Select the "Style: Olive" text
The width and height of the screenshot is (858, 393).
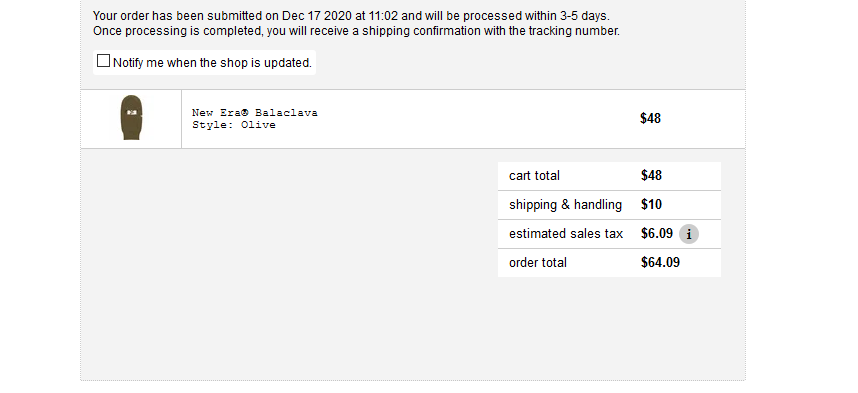pyautogui.click(x=234, y=125)
